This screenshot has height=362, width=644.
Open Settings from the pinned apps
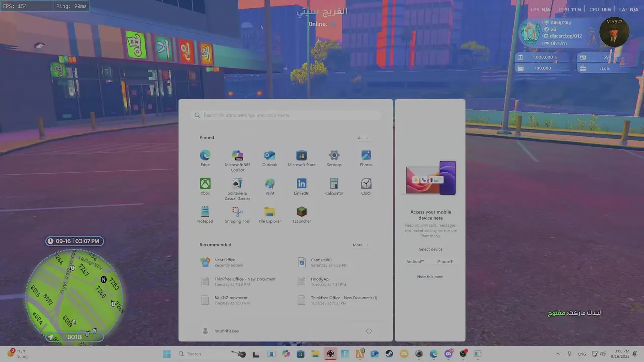point(334,158)
